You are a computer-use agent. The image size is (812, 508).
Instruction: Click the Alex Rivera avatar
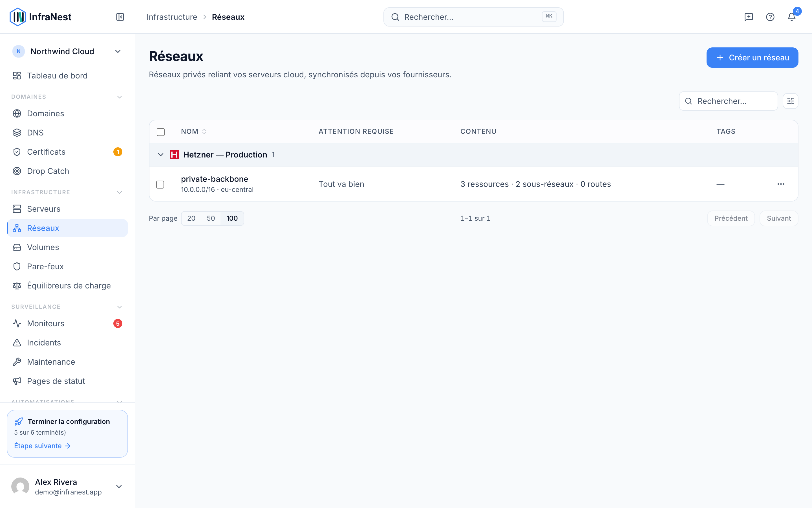point(20,487)
